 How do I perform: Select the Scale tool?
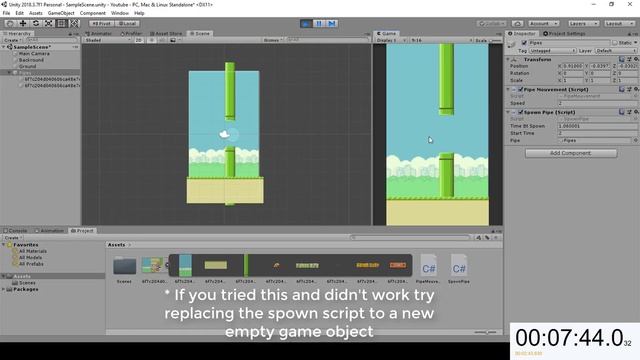click(48, 24)
